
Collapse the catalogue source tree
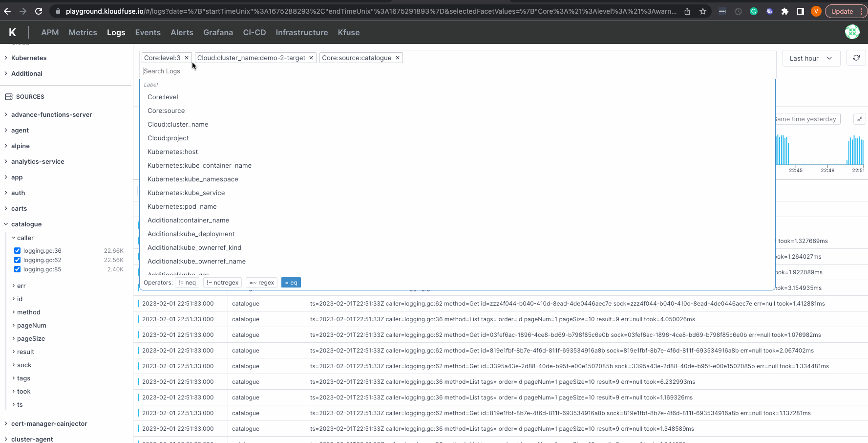tap(5, 224)
